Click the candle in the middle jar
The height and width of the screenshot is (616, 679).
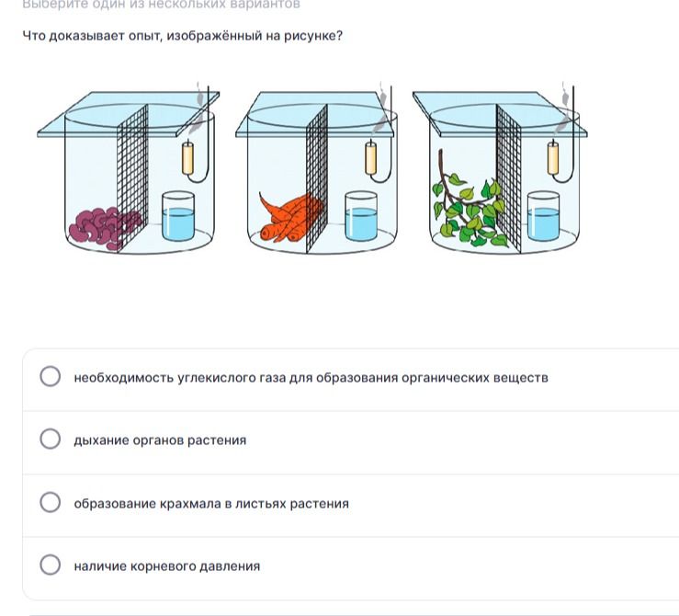click(370, 157)
